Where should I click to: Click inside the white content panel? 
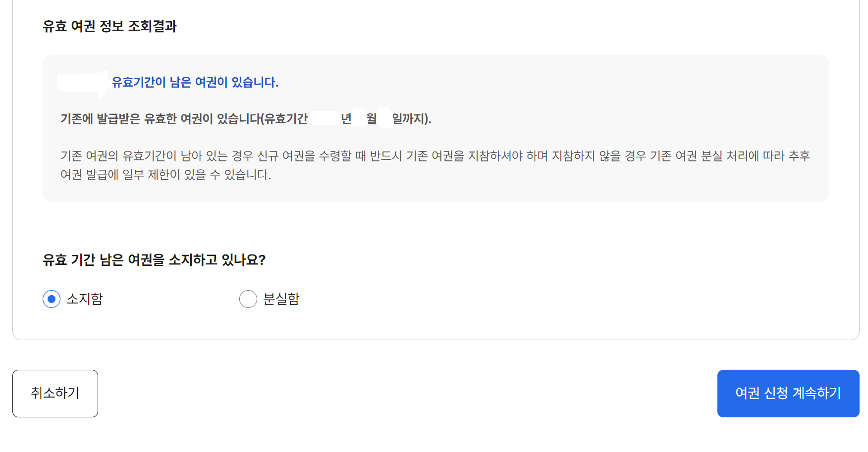[x=436, y=228]
